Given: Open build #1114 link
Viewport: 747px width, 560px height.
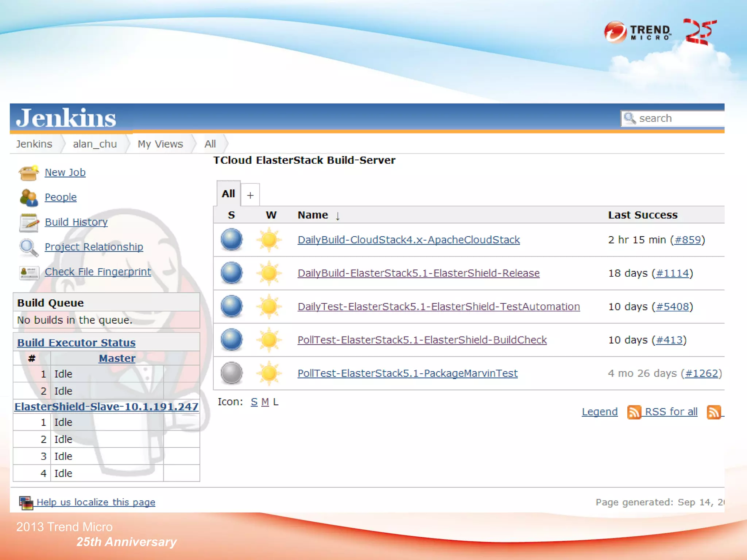Looking at the screenshot, I should point(672,273).
